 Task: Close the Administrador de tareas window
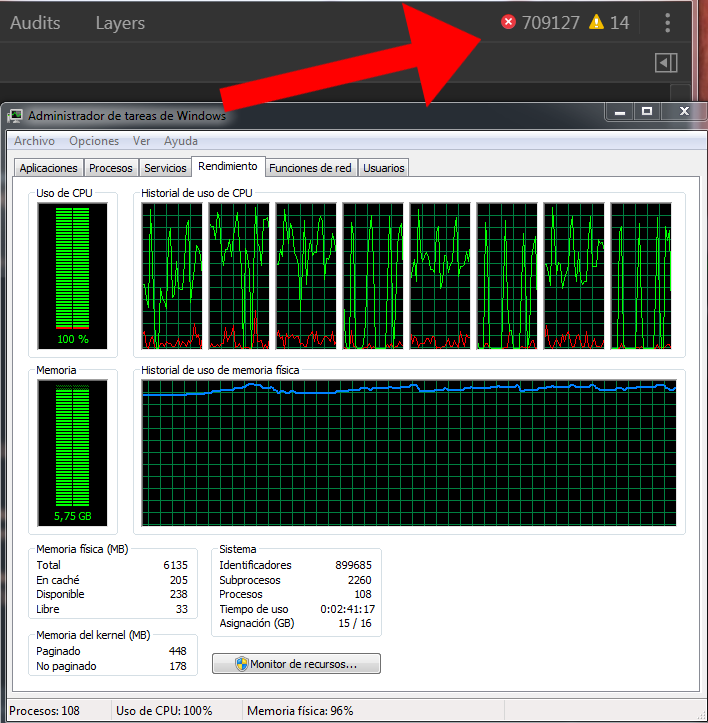pyautogui.click(x=684, y=112)
